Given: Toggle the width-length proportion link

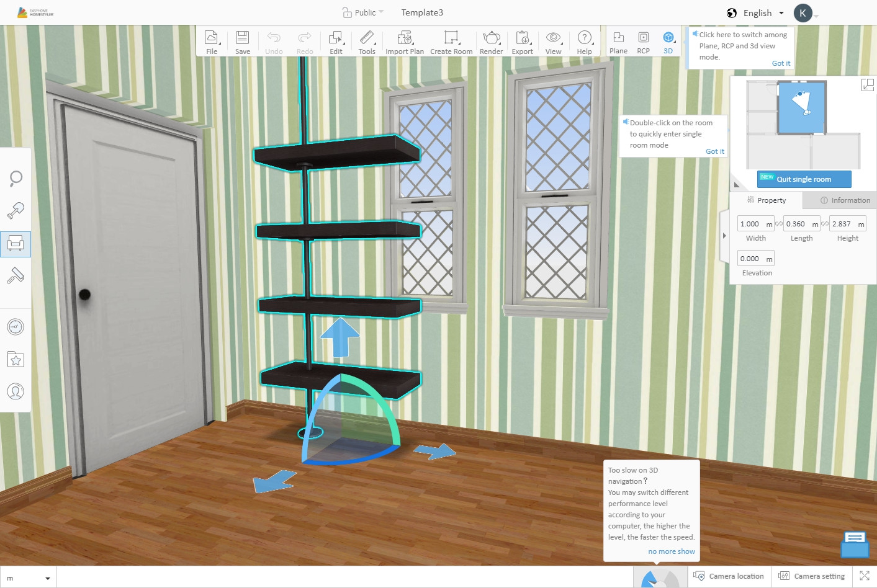Looking at the screenshot, I should click(779, 224).
